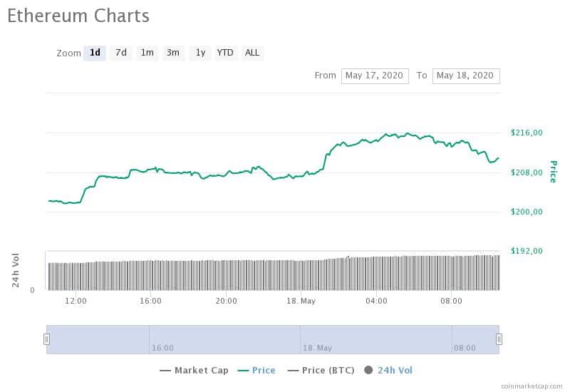
Task: Toggle the Market Cap series in legend
Action: point(194,371)
